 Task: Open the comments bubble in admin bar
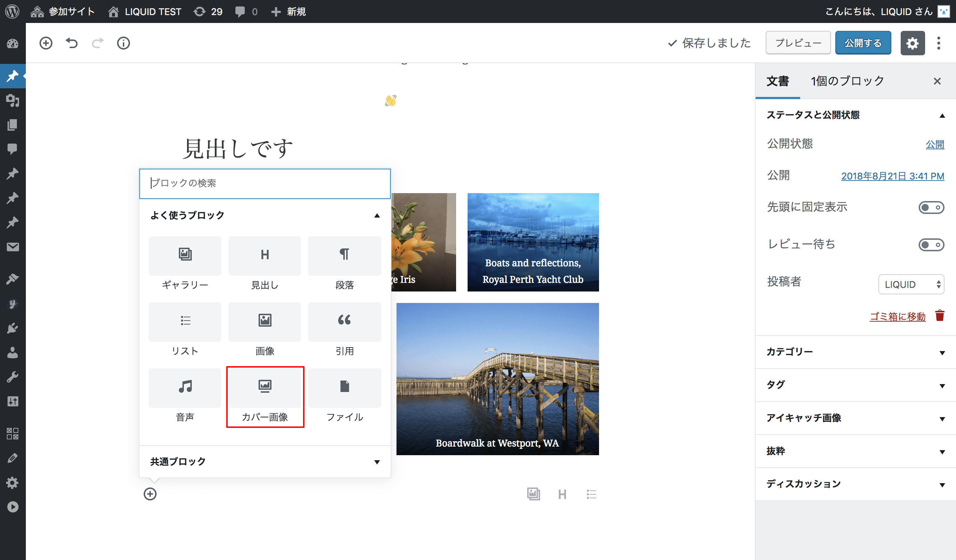pyautogui.click(x=246, y=11)
